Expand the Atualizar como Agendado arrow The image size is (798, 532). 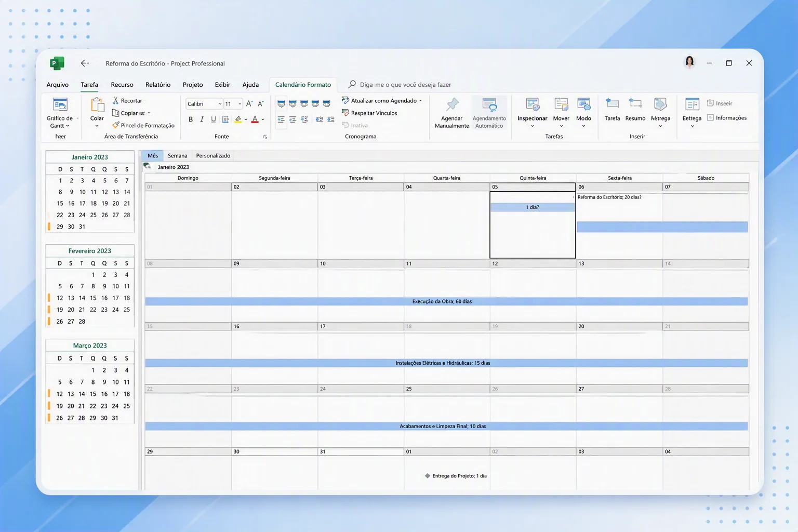tap(420, 101)
